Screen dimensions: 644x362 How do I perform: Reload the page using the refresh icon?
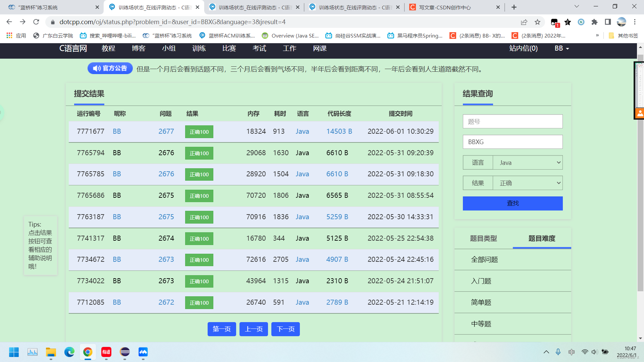[x=36, y=22]
